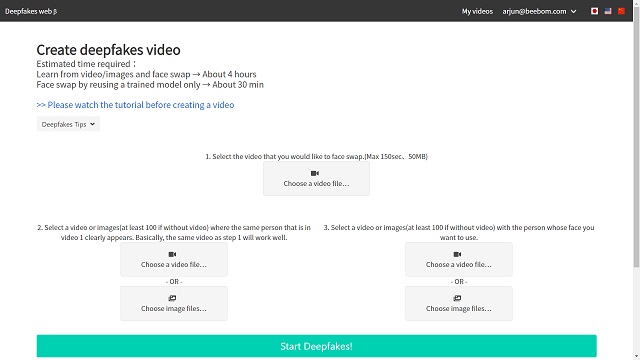Switch language with the US flag icon
640x360 pixels.
tap(608, 11)
